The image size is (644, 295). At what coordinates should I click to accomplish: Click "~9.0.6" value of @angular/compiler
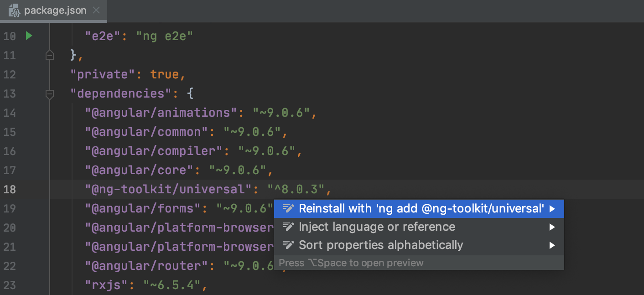coord(267,151)
